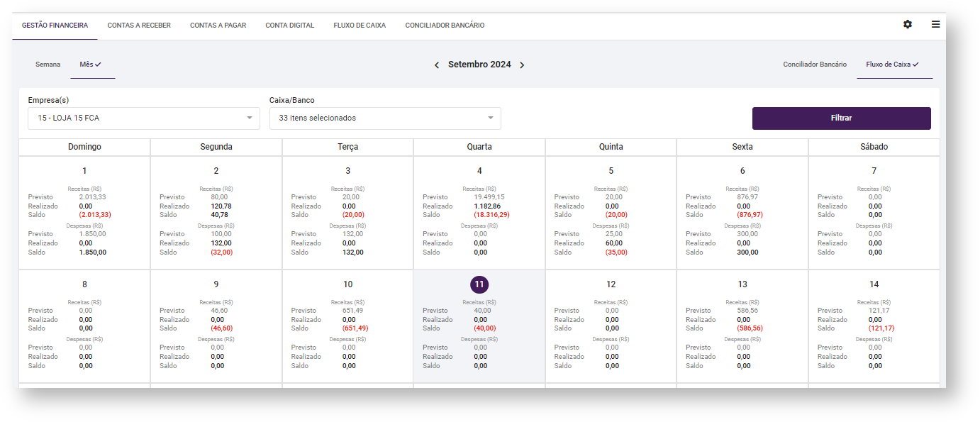The height and width of the screenshot is (422, 980).
Task: Expand the Caixa/Banco dropdown
Action: coord(384,118)
